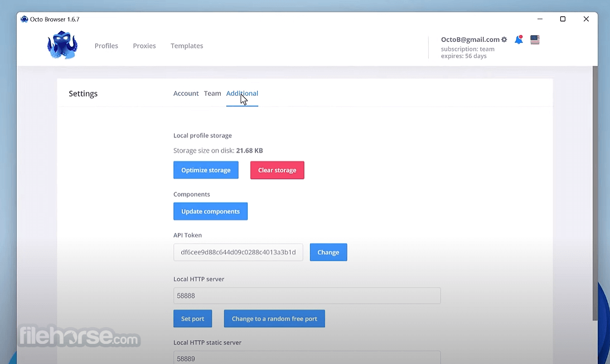Click the 21.68 KB storage size value

tap(249, 151)
